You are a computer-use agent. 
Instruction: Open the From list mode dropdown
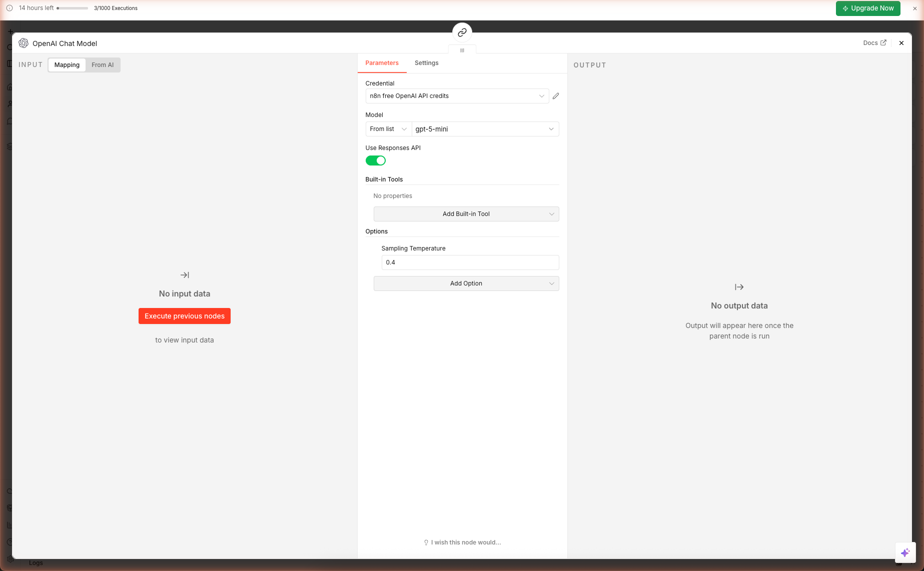(388, 129)
